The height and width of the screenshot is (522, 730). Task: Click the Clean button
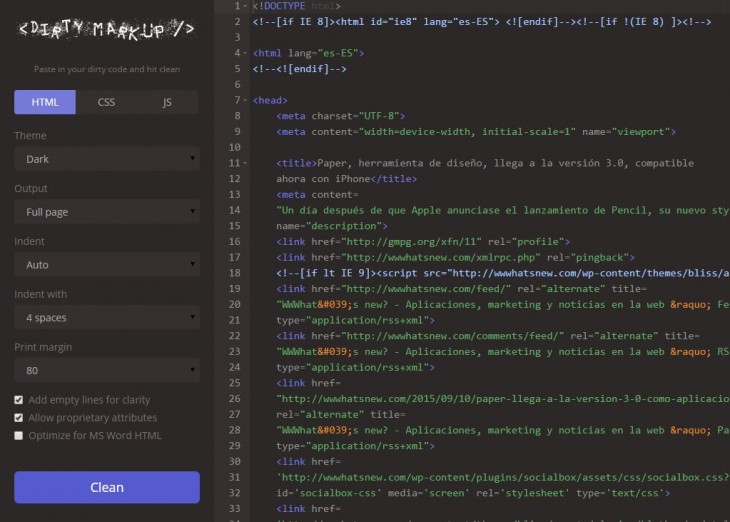point(107,487)
